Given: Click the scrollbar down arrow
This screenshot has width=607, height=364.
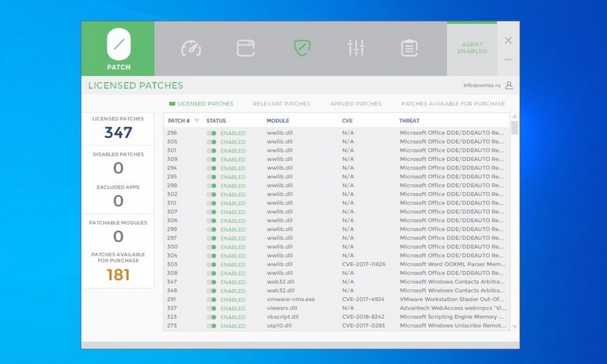Looking at the screenshot, I should pos(515,327).
